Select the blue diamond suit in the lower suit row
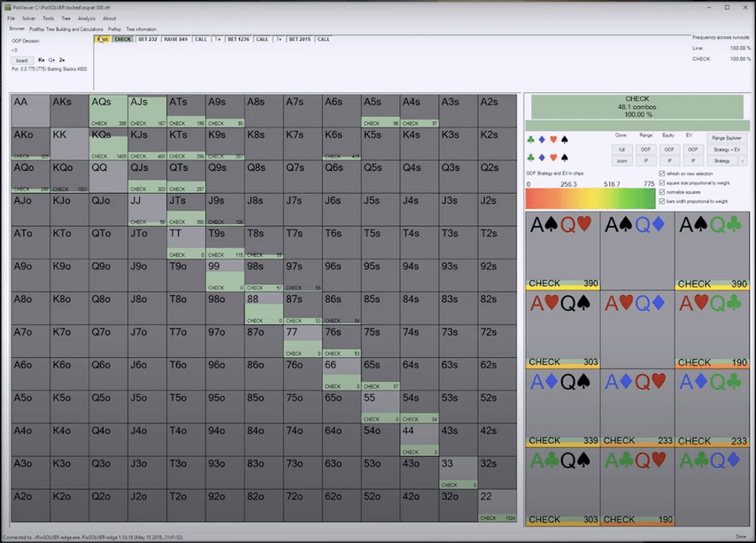Viewport: 756px width, 543px height. pos(542,158)
